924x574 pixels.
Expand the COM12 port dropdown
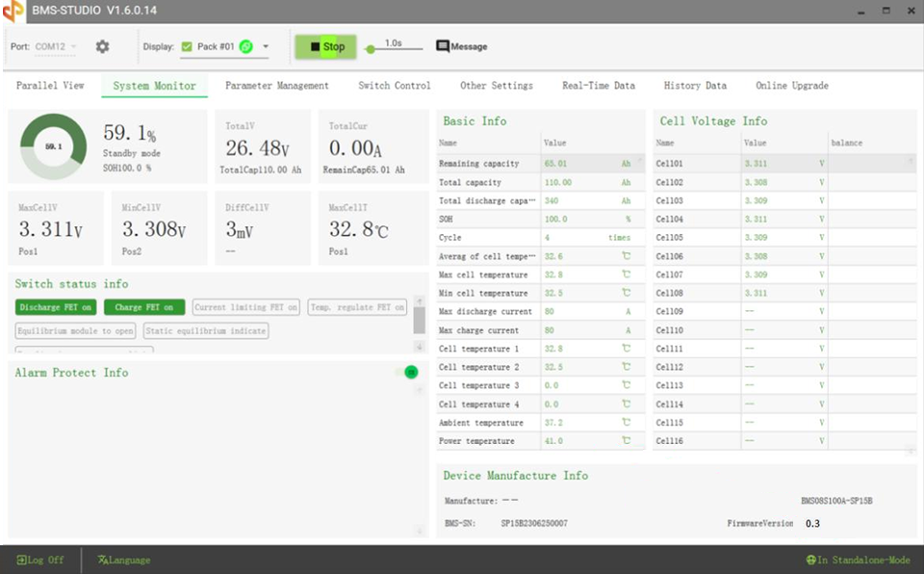click(x=73, y=46)
